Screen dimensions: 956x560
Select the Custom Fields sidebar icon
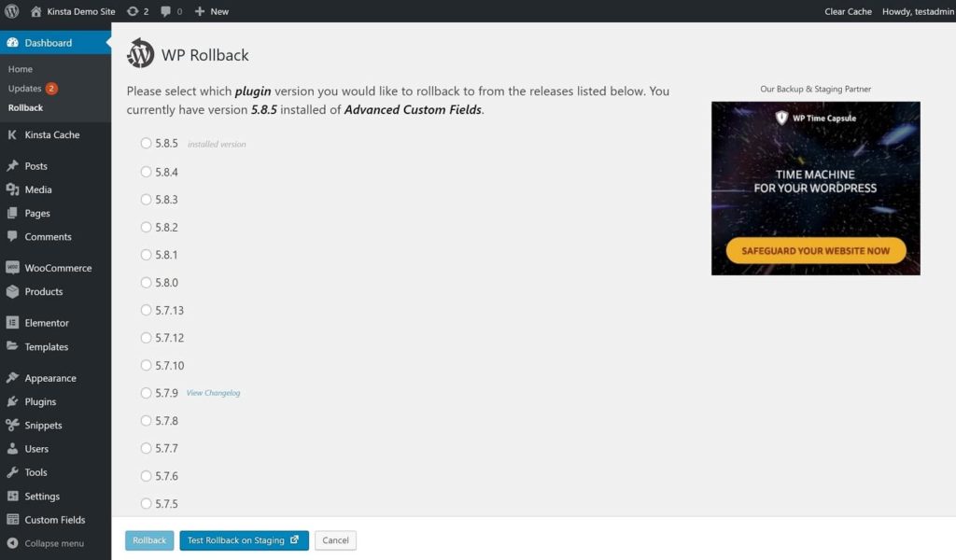pos(12,520)
